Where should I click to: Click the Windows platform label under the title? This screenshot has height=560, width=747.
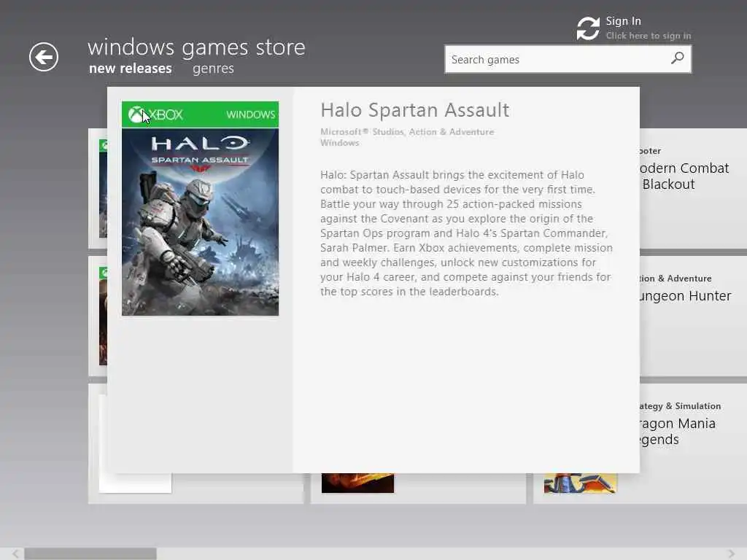tap(340, 143)
